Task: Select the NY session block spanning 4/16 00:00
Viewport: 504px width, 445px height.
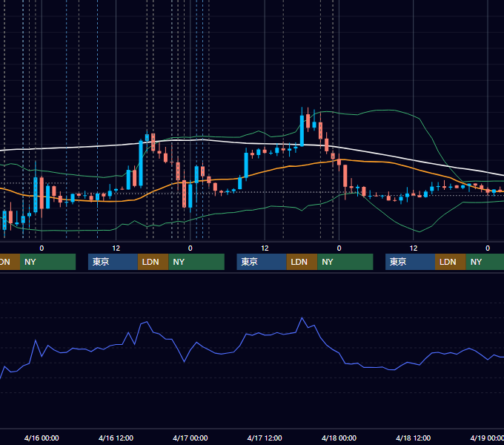Action: [x=47, y=262]
